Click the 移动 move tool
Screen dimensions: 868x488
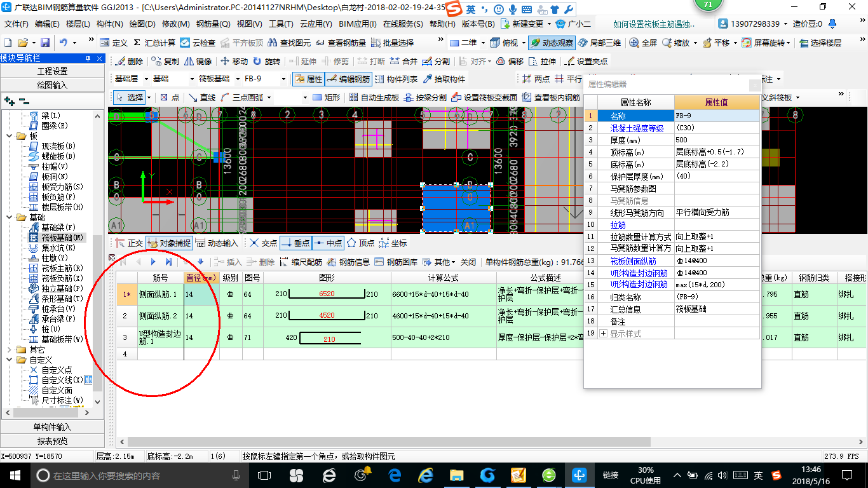[233, 61]
